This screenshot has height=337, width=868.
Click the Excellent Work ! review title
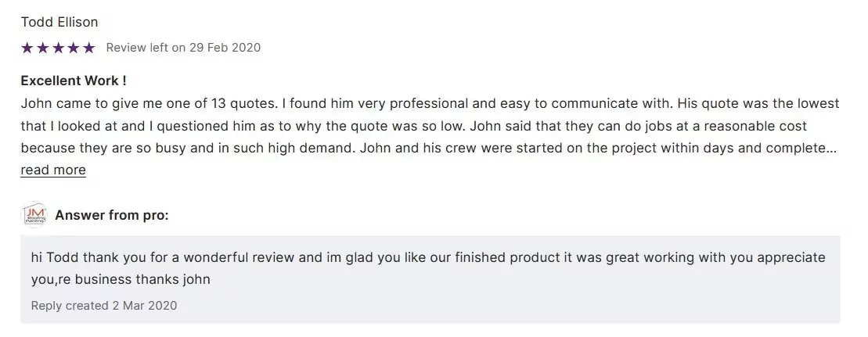(x=74, y=81)
